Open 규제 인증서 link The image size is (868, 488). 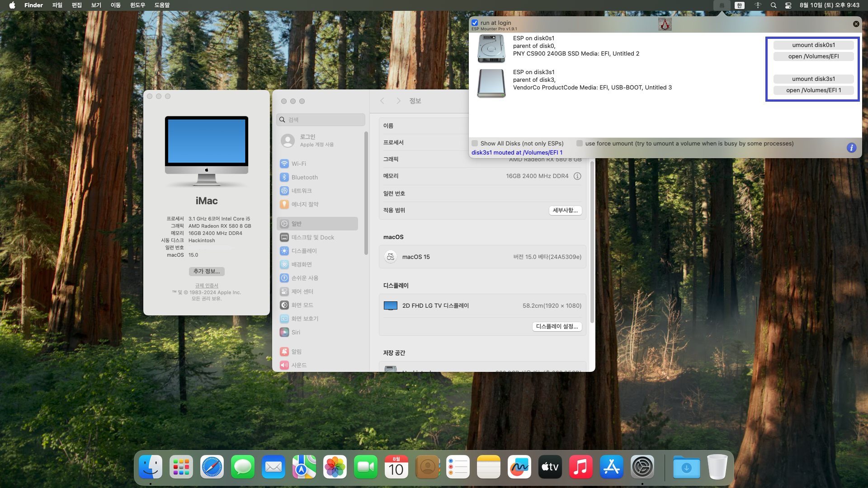(x=207, y=286)
